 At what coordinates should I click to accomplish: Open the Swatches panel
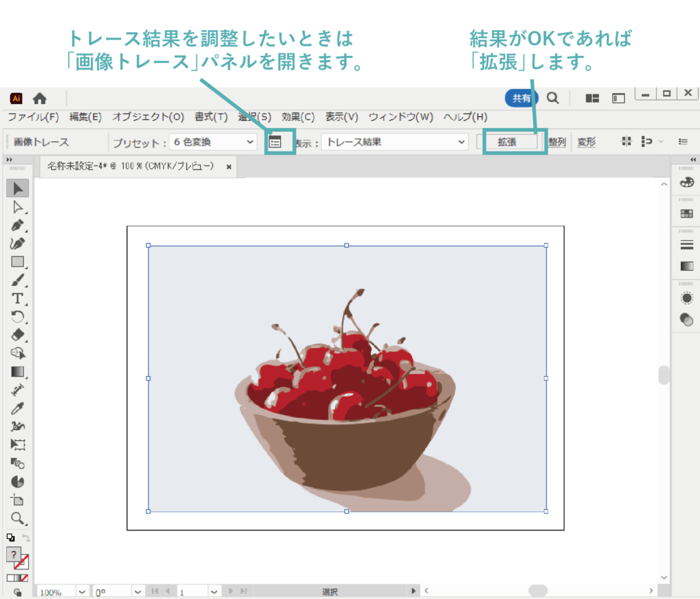686,213
